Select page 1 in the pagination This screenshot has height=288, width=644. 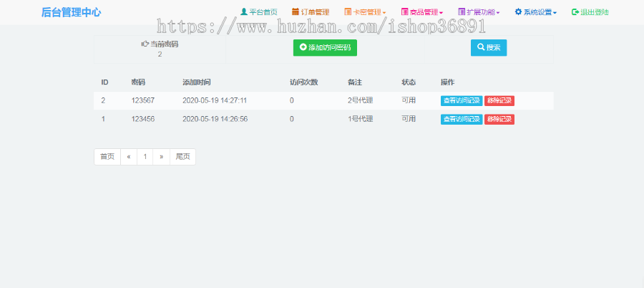(x=145, y=157)
